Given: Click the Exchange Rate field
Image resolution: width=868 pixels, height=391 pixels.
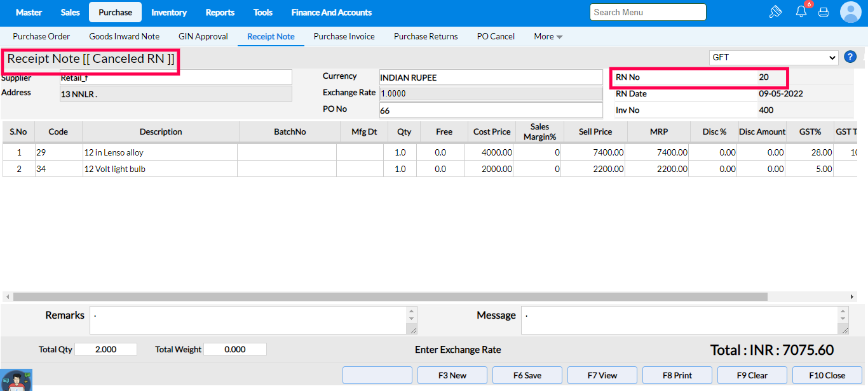Looking at the screenshot, I should pyautogui.click(x=491, y=93).
